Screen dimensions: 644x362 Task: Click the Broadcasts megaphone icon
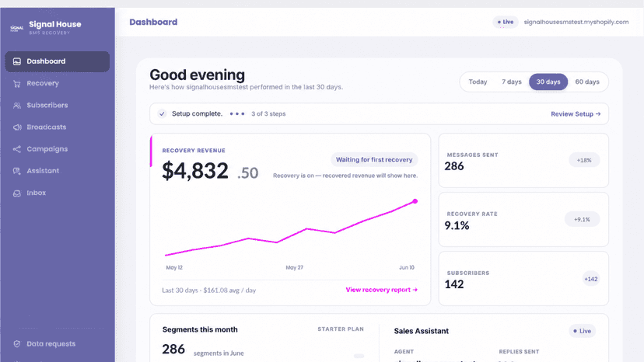pyautogui.click(x=17, y=127)
